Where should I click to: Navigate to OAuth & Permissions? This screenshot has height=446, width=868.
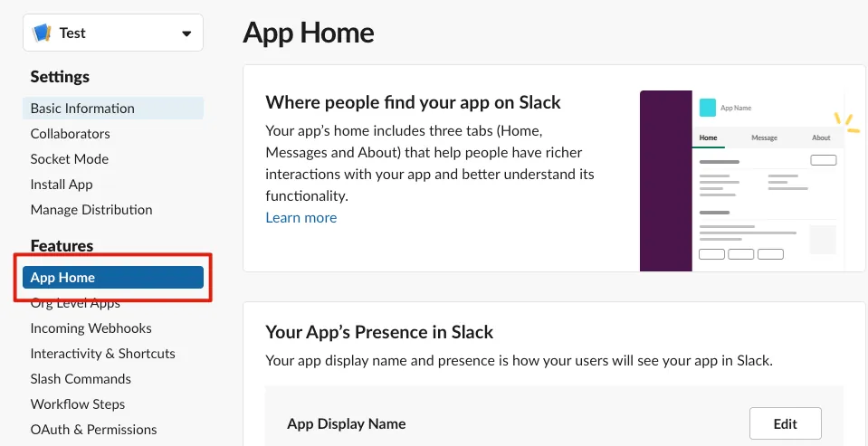[x=93, y=430]
